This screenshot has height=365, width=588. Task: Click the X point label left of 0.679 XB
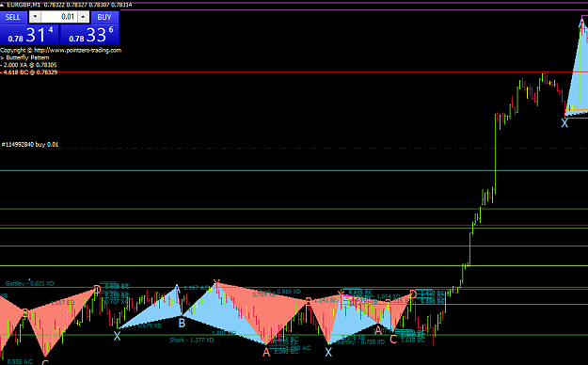117,336
